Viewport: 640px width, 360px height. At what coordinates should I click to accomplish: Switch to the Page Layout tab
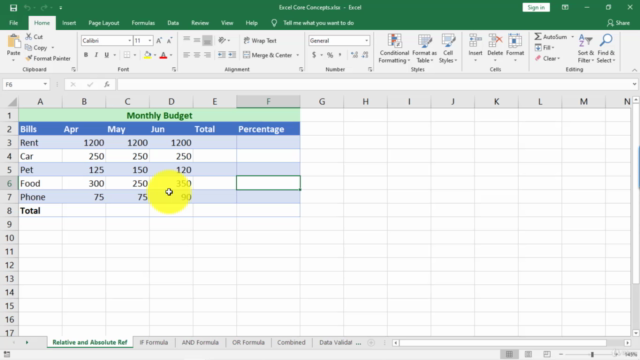104,23
